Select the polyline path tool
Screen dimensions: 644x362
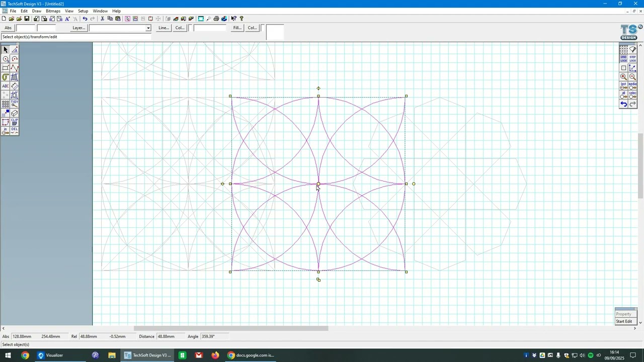15,68
